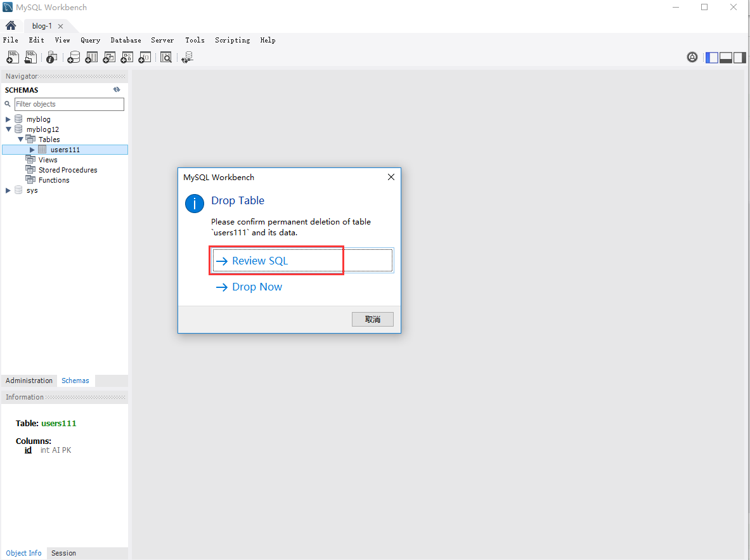Create new stored procedure icon

pyautogui.click(x=127, y=58)
